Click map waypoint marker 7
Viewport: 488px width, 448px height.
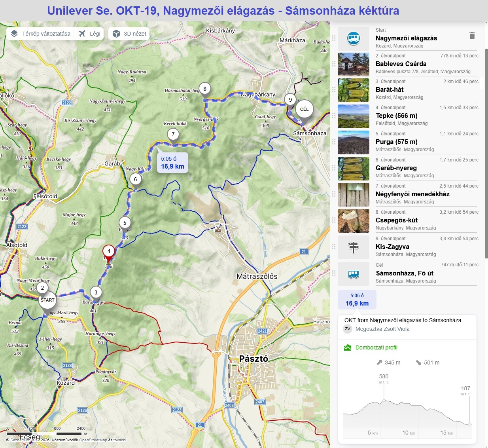pyautogui.click(x=173, y=134)
